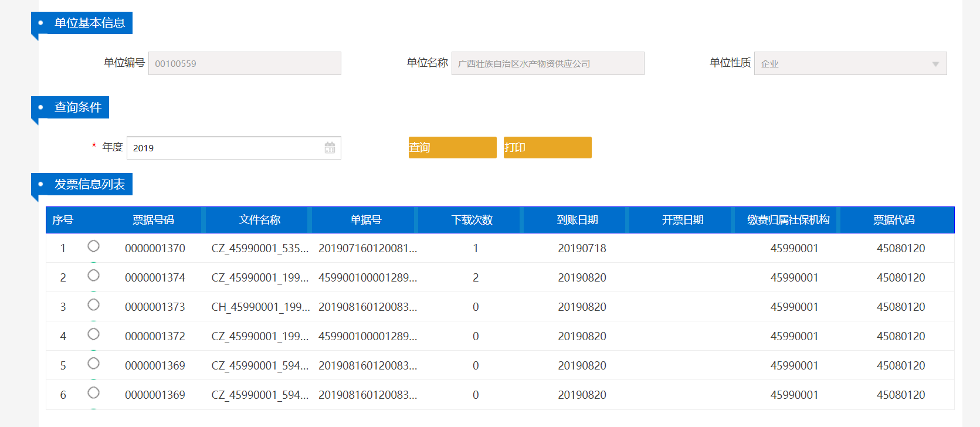Screen dimensions: 980x427
Task: Click 到账日期 20190820 in row 2
Action: [x=582, y=277]
